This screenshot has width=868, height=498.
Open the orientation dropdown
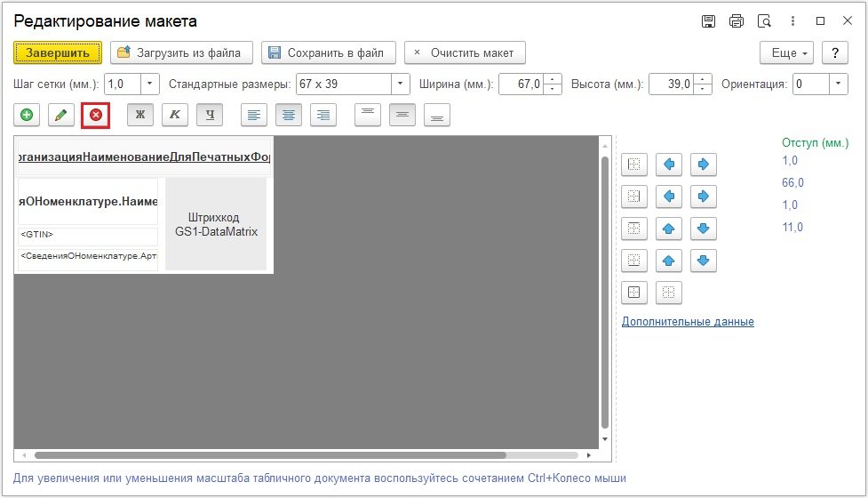[839, 84]
